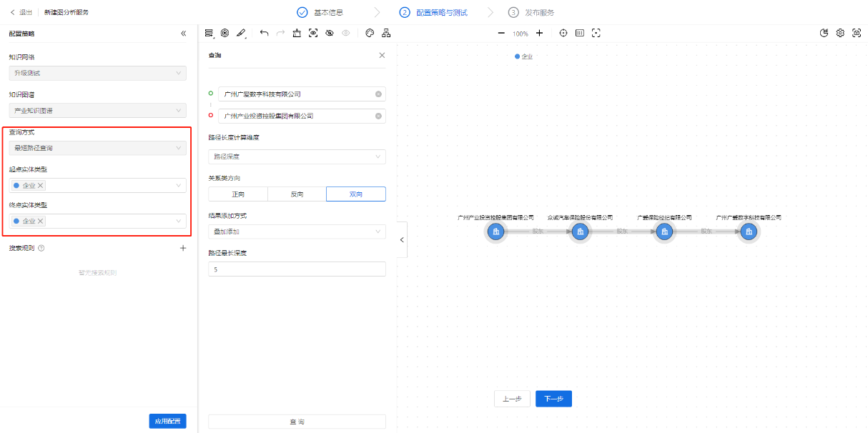Select the 众诚汽车保险股份有限公司 graph node
868x433 pixels.
(581, 232)
